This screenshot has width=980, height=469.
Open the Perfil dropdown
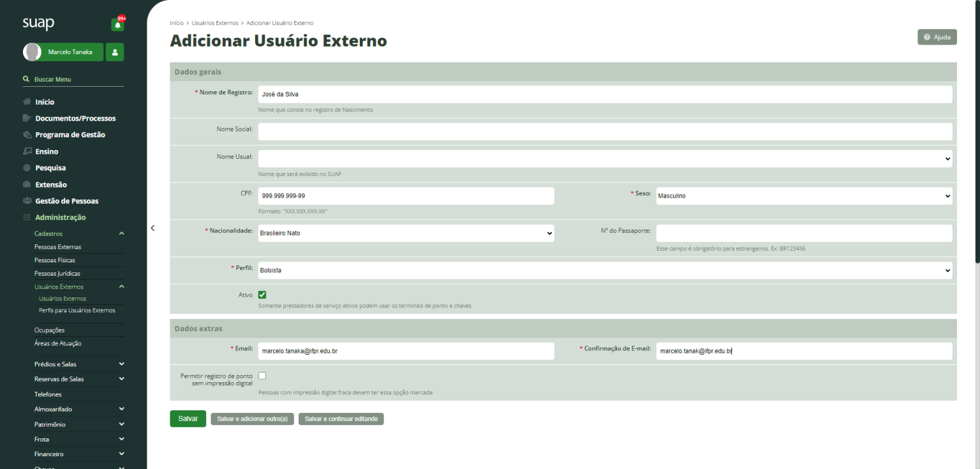(x=604, y=270)
